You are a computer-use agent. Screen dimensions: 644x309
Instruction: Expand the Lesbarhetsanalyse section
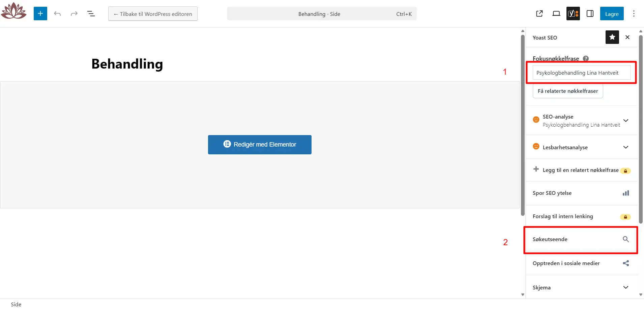582,147
